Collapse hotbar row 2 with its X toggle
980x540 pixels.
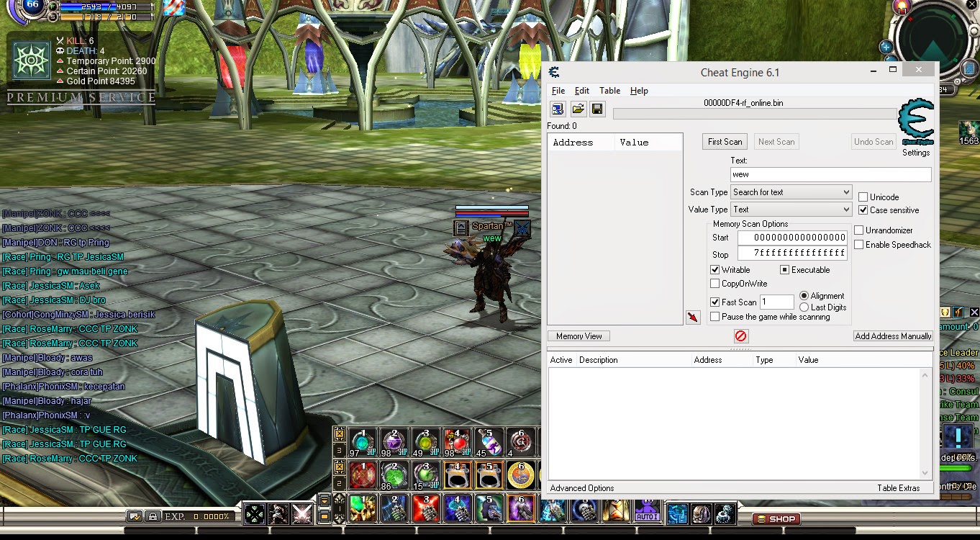pos(340,467)
